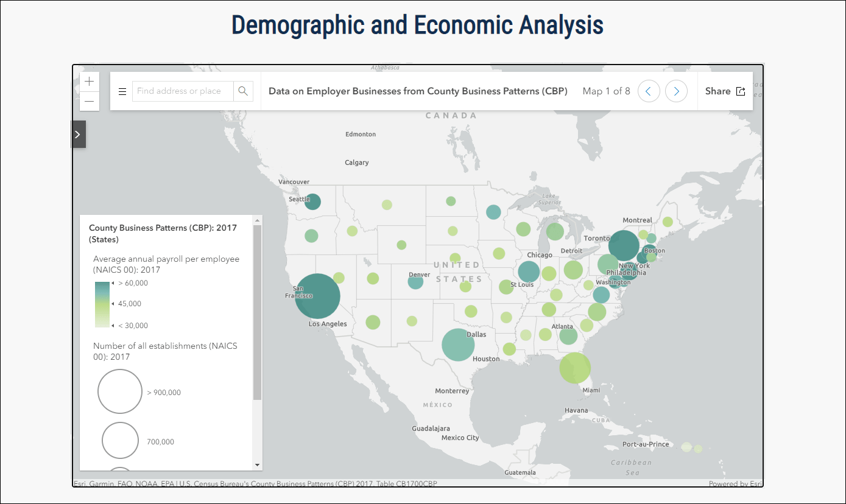Open the hamburger menu beside the search box

[x=122, y=91]
